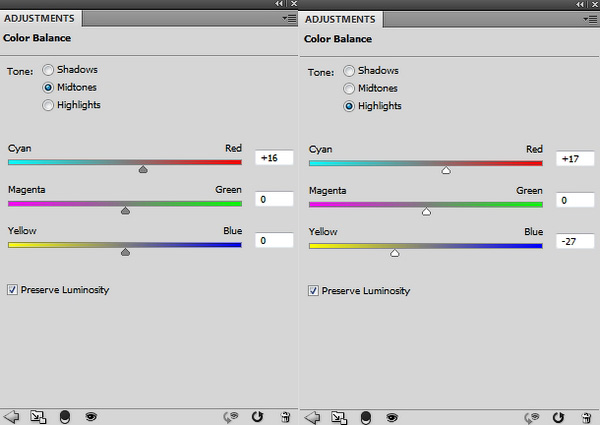Close the right Adjustments panel
Viewport: 600px width, 425px height.
tap(595, 4)
